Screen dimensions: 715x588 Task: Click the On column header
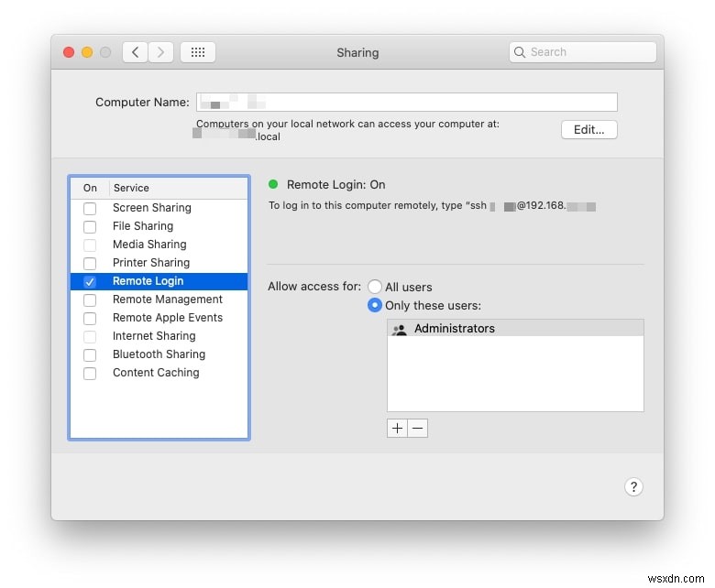point(90,188)
